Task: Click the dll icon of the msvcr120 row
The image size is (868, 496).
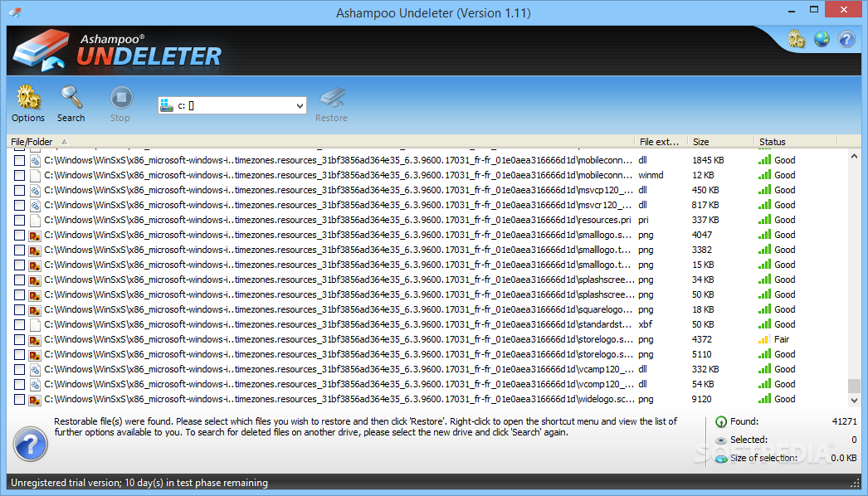Action: click(x=35, y=205)
